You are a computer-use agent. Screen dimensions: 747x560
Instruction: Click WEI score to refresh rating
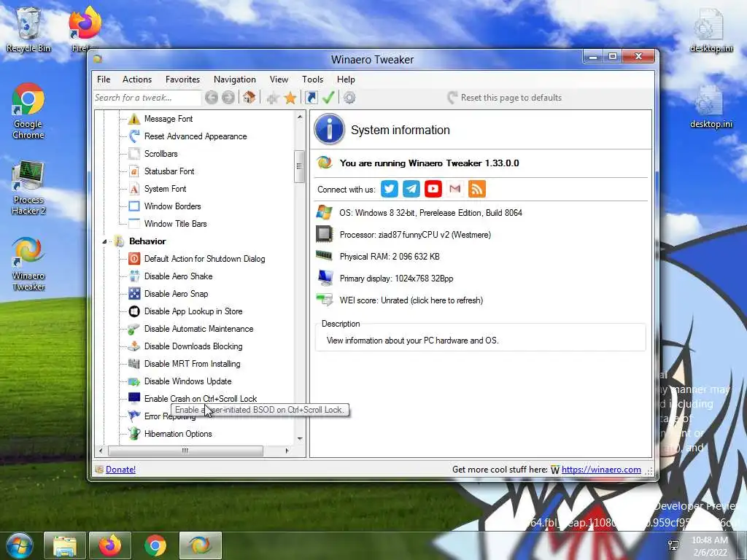411,300
